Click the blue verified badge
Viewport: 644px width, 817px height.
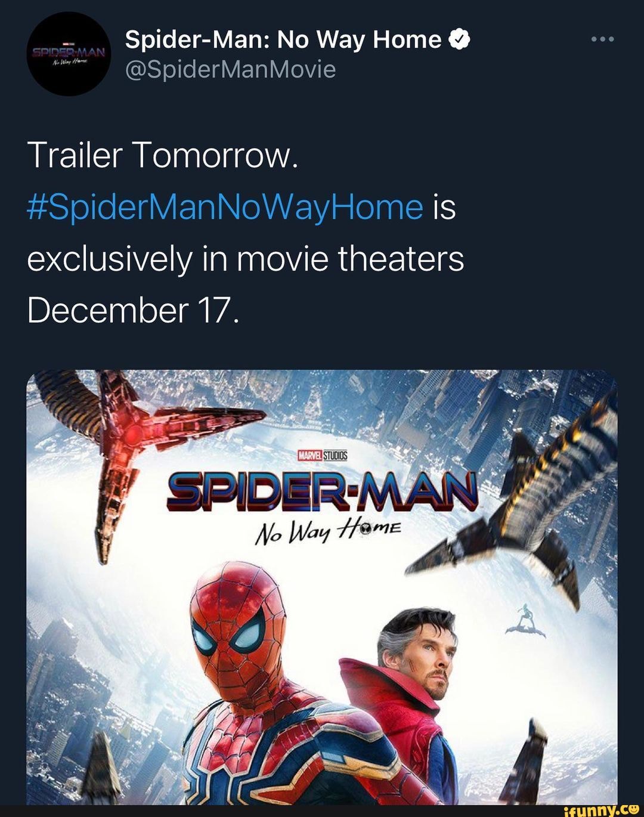459,40
